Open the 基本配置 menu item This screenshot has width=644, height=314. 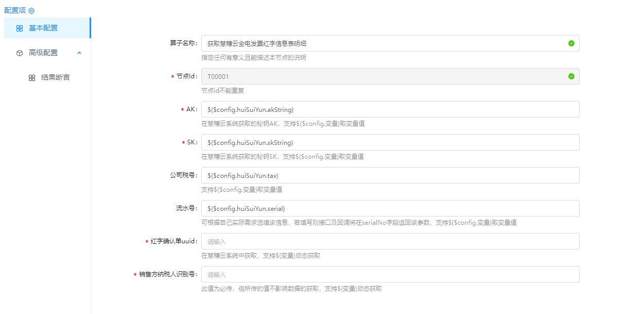[46, 28]
